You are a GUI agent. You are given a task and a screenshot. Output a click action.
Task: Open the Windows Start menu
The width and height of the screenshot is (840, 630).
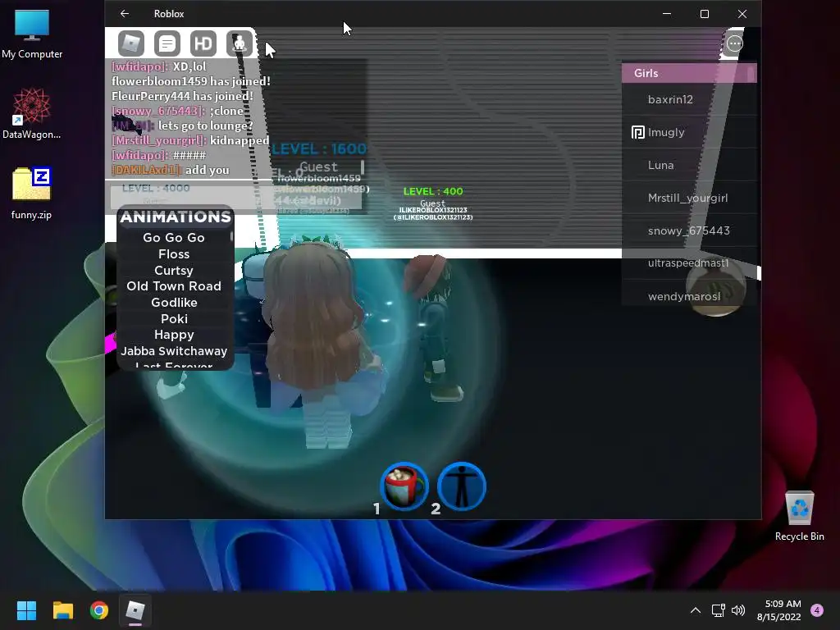(26, 610)
